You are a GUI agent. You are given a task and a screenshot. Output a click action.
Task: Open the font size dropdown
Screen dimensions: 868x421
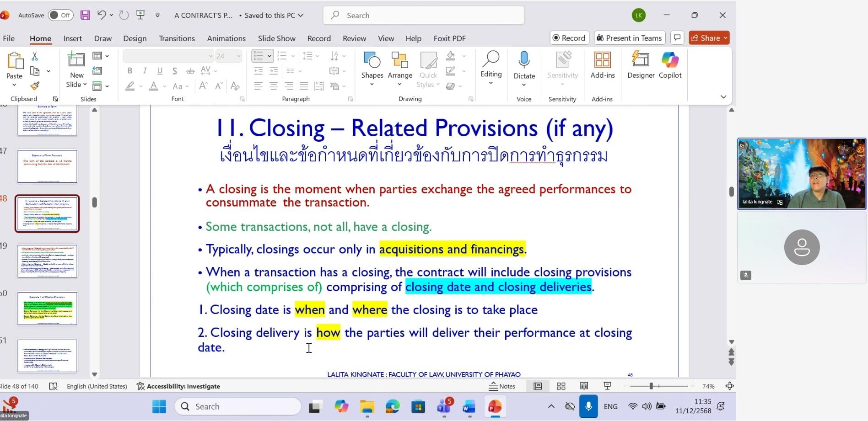(239, 56)
